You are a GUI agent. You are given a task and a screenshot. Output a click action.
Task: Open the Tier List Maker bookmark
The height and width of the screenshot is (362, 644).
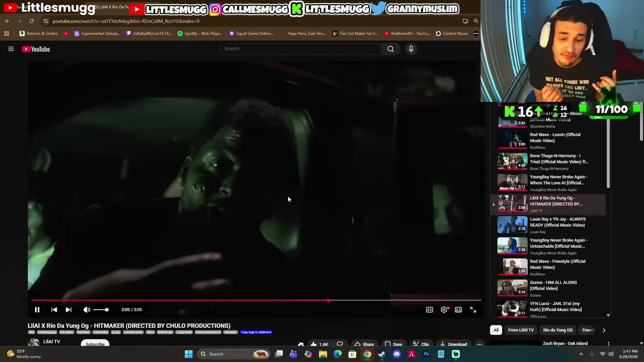pyautogui.click(x=355, y=34)
